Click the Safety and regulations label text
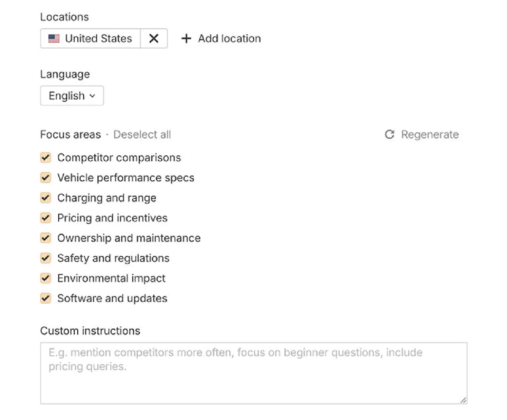 [x=113, y=258]
